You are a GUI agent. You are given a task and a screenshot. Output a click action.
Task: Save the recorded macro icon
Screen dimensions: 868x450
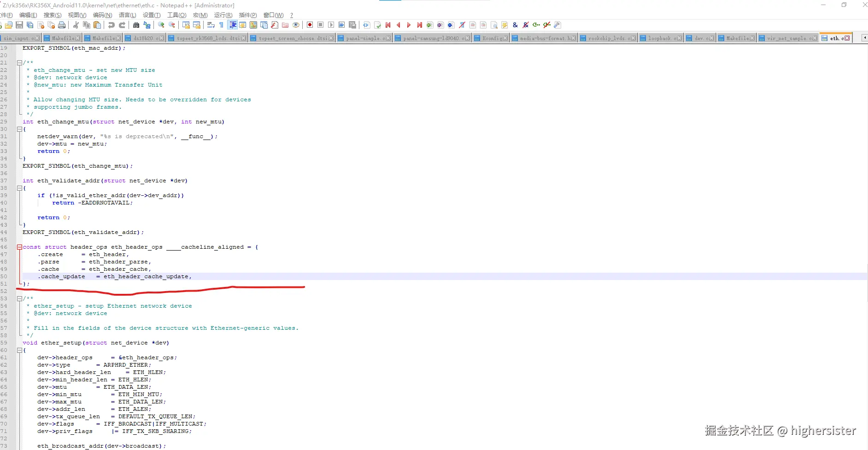[352, 25]
